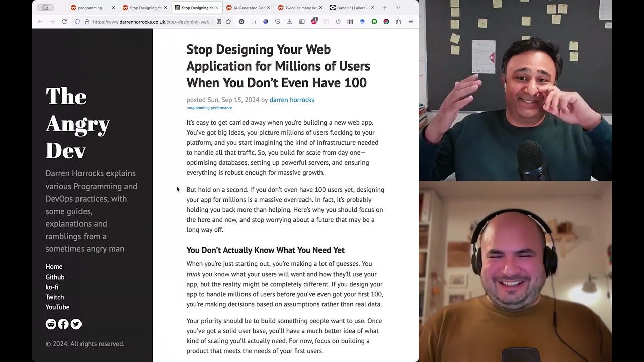Screen dimensions: 644x362
Task: Close the active darrenhorrocks 'Stop Designing' tab
Action: (217, 8)
